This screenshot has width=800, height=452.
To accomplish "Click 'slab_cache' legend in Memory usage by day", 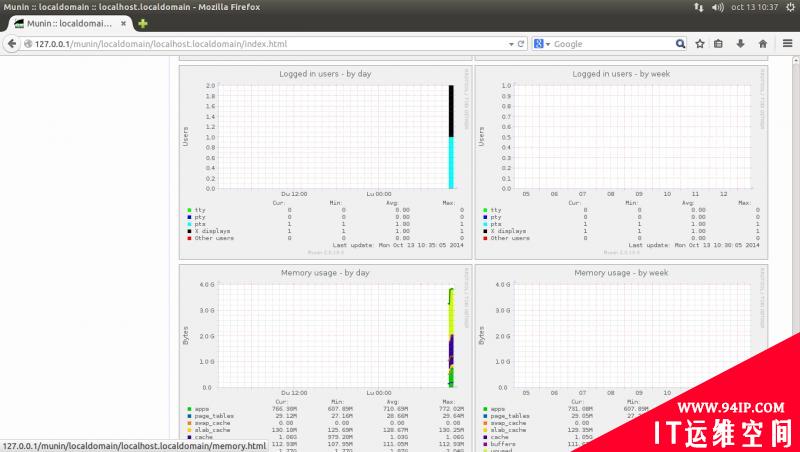I will 212,431.
